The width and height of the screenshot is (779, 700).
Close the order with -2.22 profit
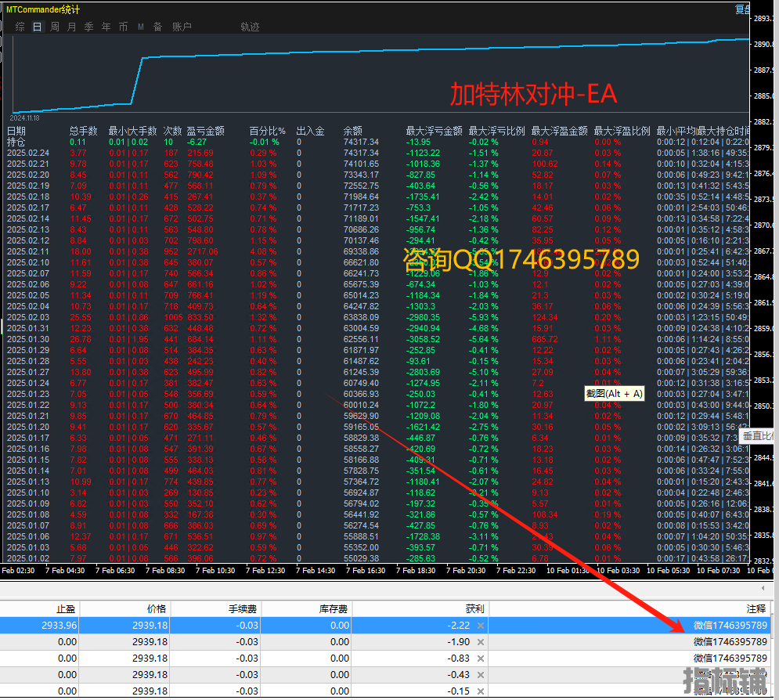[481, 626]
